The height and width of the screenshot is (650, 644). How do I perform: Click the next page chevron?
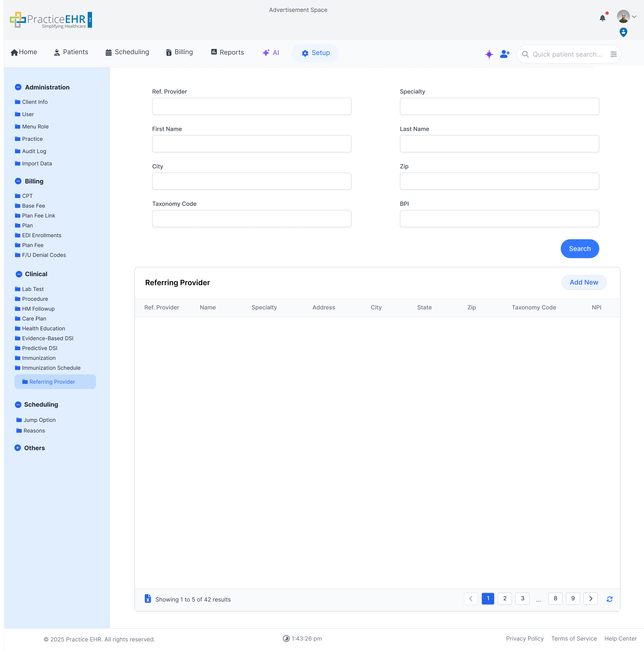[x=590, y=599]
